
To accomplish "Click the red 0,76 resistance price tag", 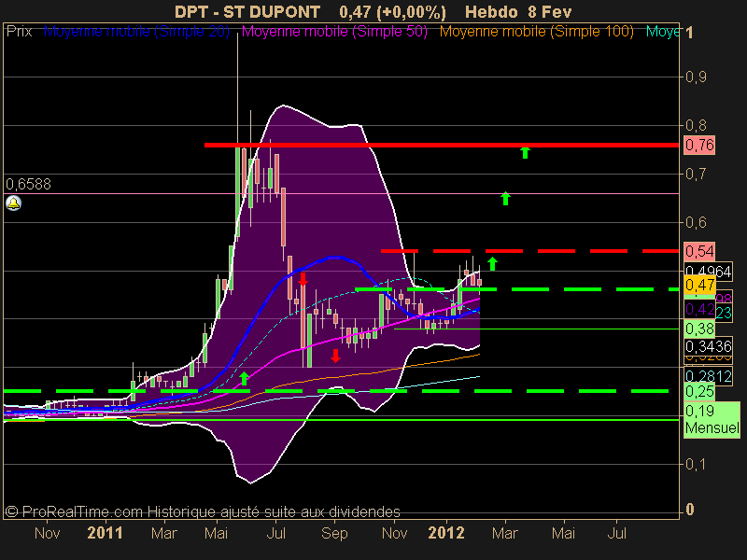I will [699, 145].
